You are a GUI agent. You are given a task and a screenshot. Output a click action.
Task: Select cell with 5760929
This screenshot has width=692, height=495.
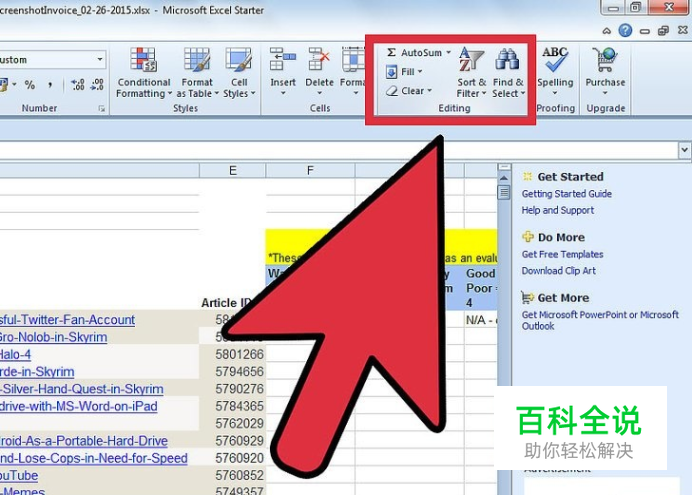[233, 441]
